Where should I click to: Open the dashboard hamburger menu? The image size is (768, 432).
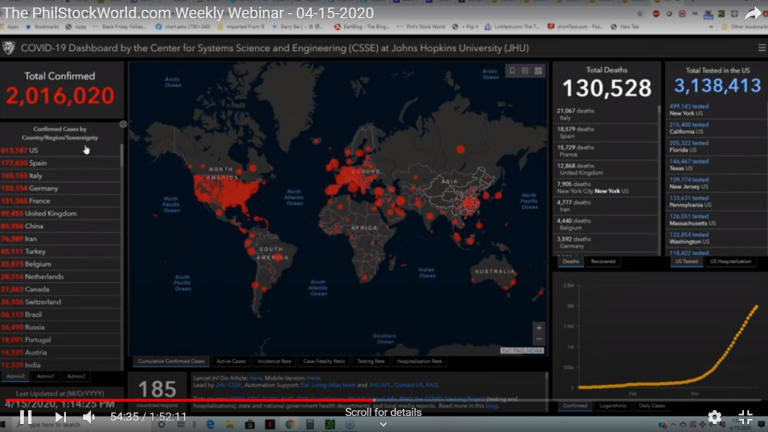point(762,48)
